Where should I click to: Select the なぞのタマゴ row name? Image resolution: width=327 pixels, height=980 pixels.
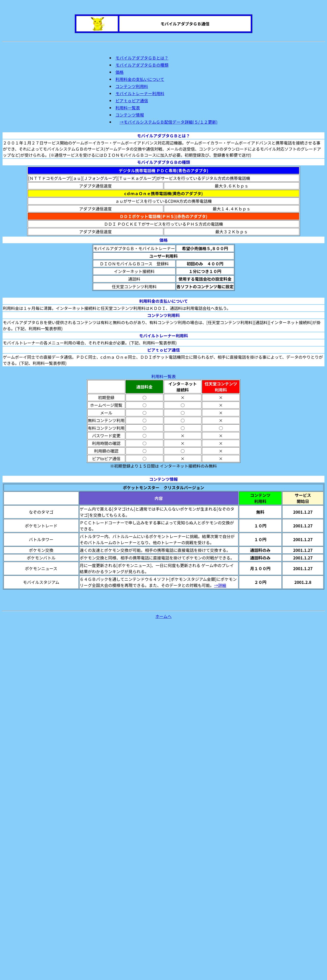point(41,512)
